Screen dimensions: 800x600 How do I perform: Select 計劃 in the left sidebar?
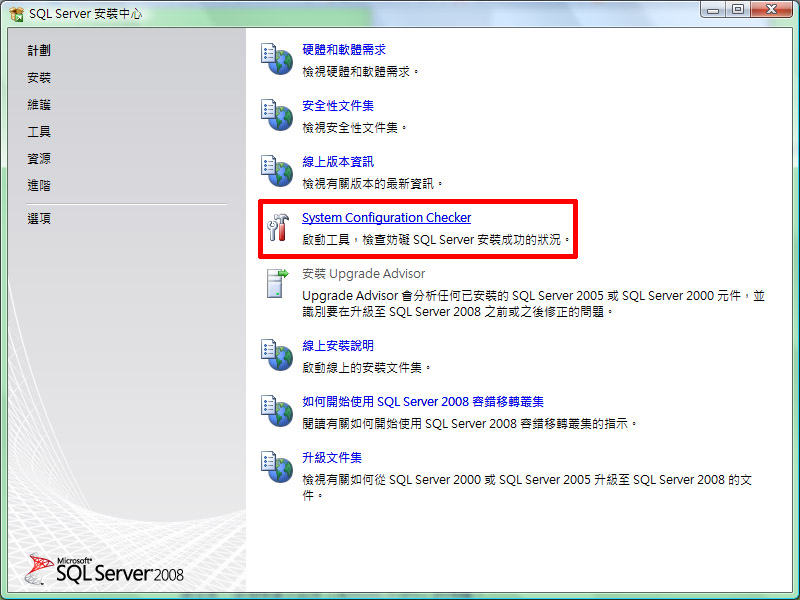click(x=39, y=51)
